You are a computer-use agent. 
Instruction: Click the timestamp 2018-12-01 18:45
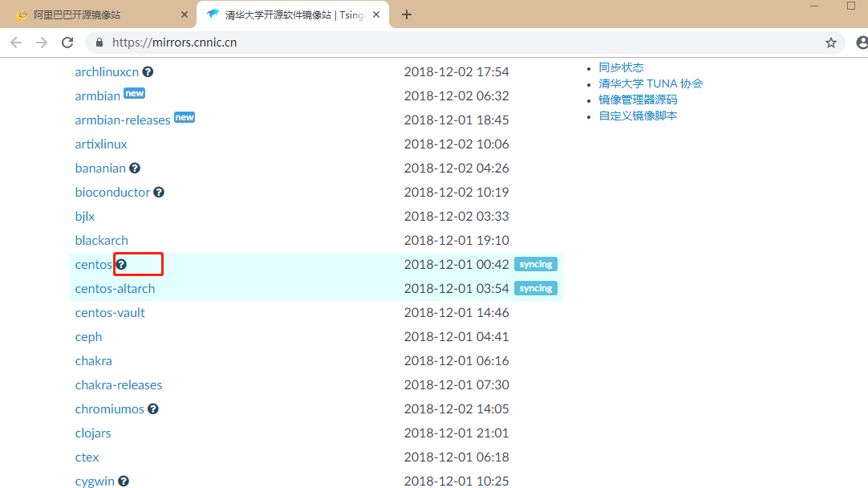pyautogui.click(x=456, y=120)
